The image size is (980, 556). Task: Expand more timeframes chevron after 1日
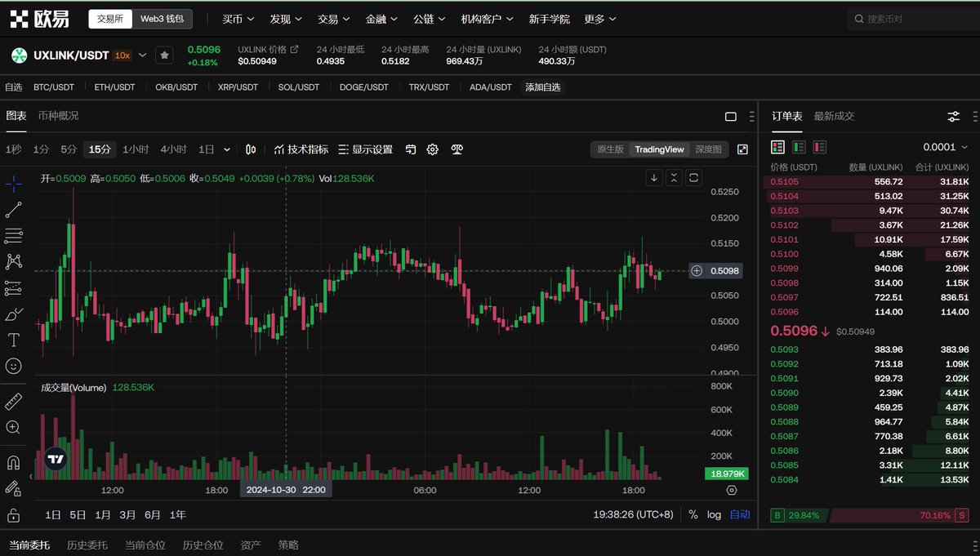[227, 149]
